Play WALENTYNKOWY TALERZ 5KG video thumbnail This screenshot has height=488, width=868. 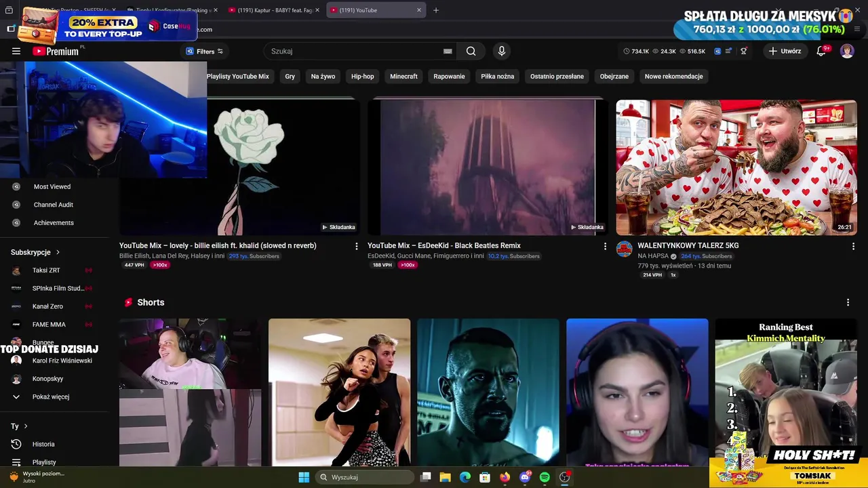736,167
